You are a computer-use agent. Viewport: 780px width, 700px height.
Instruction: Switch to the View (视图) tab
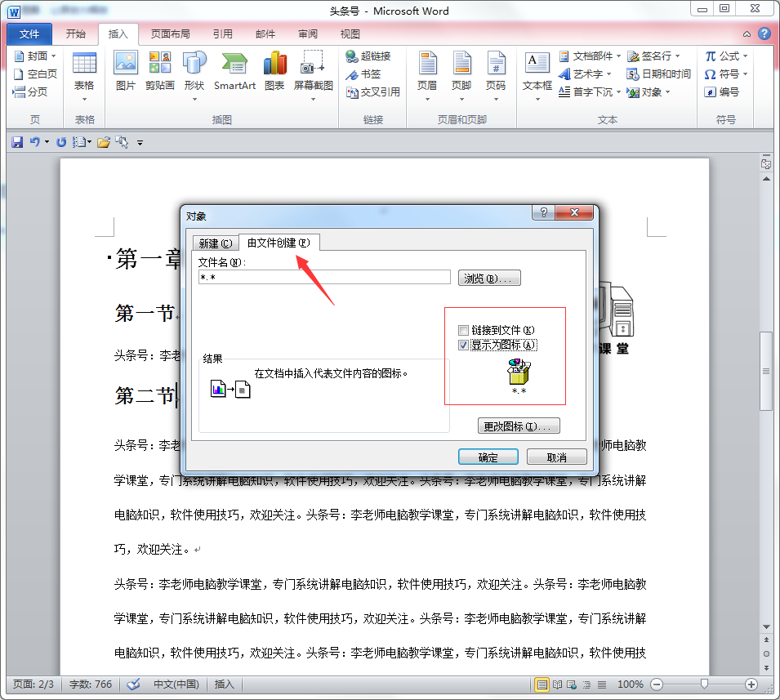[350, 33]
